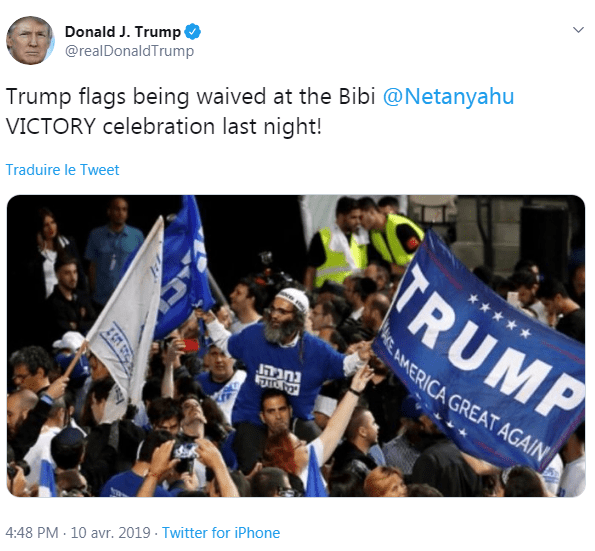Click the blue verified badge icon
595x551 pixels.
[192, 32]
